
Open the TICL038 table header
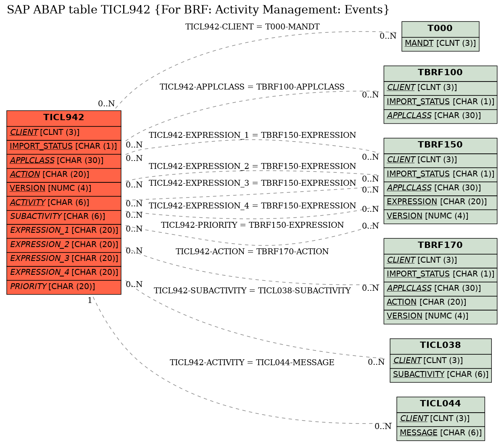441,346
